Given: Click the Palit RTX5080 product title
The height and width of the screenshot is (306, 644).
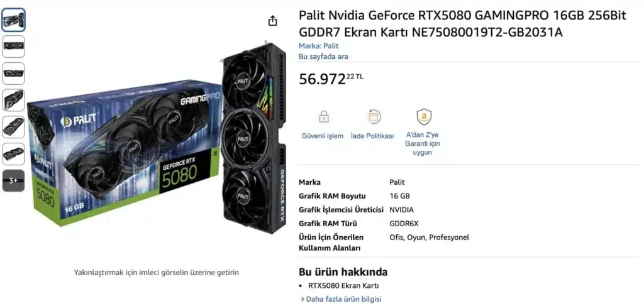Looking at the screenshot, I should pyautogui.click(x=462, y=24).
